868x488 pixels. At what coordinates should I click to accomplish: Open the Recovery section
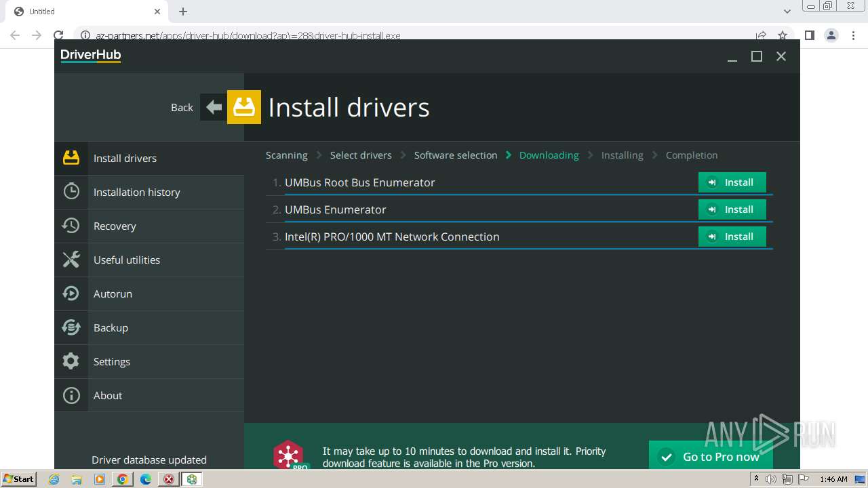point(149,226)
